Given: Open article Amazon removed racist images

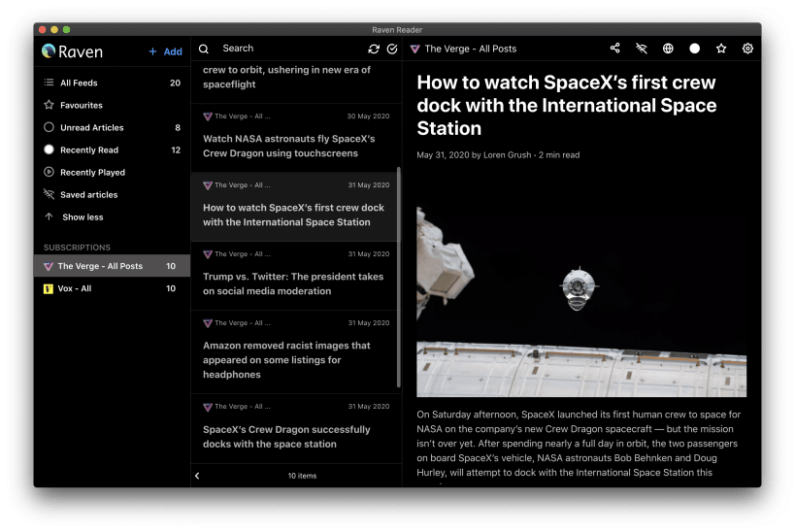Looking at the screenshot, I should tap(296, 352).
